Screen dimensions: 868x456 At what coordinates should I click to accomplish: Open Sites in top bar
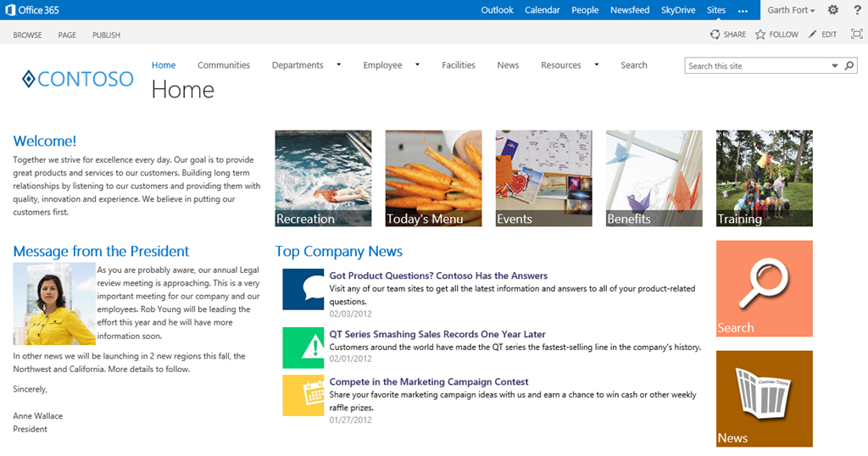pyautogui.click(x=715, y=10)
